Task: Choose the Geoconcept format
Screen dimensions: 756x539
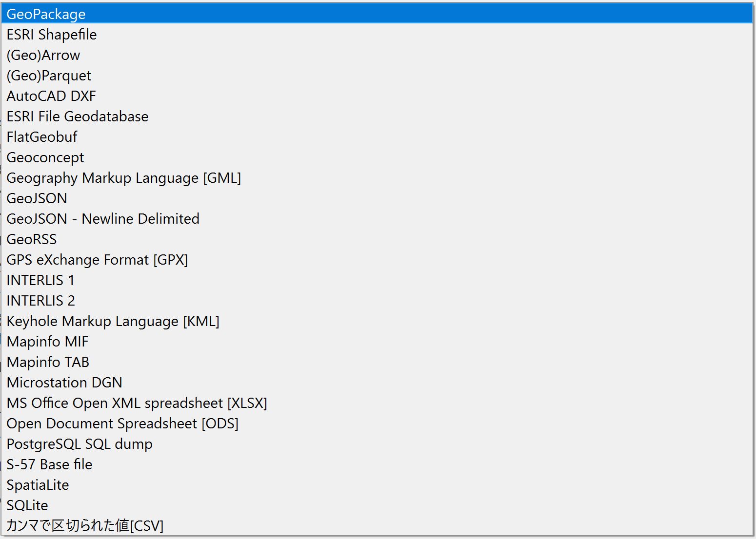Action: (377, 157)
